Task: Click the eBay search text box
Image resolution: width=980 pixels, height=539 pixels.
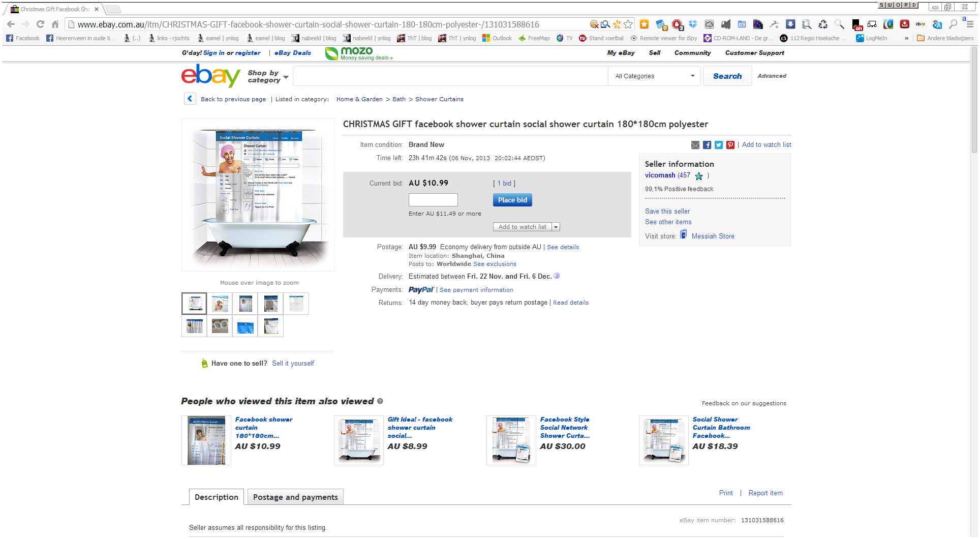Action: [x=450, y=76]
